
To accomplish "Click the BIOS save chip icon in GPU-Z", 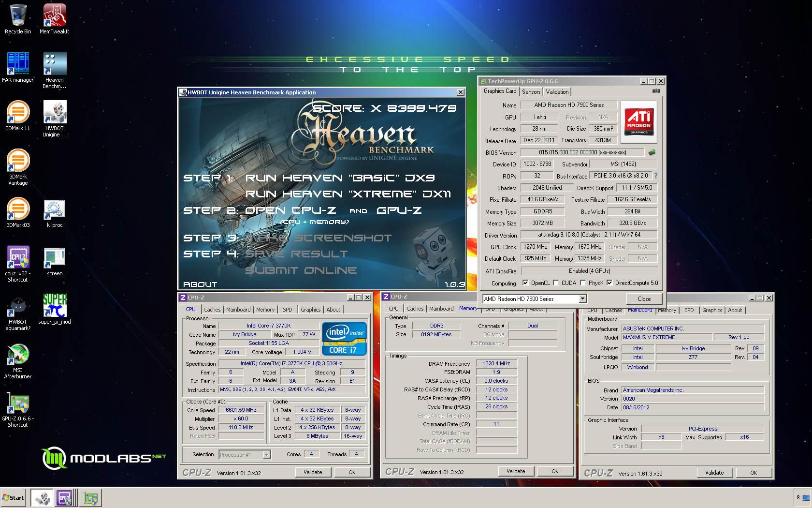I will 652,152.
